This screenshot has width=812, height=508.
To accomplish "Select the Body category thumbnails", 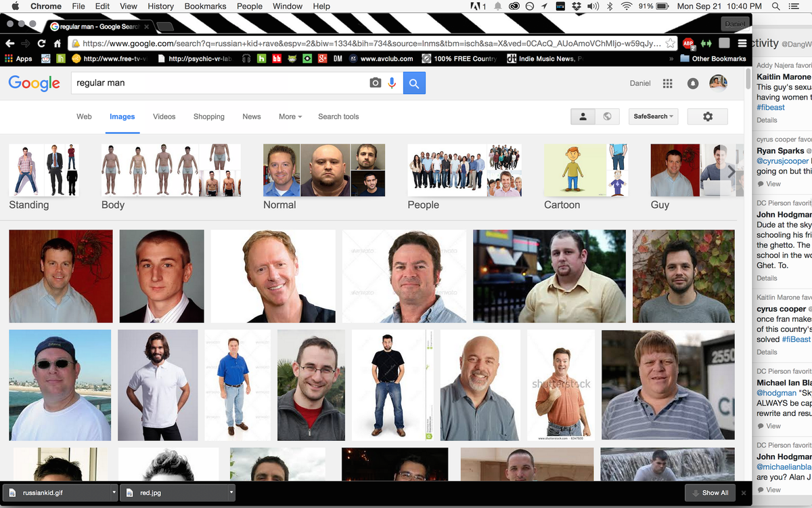I will tap(171, 170).
